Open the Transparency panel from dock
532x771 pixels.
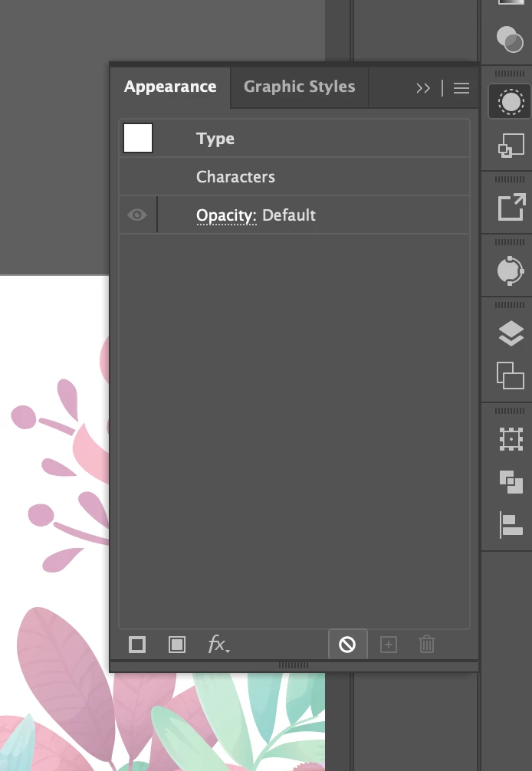(x=510, y=39)
